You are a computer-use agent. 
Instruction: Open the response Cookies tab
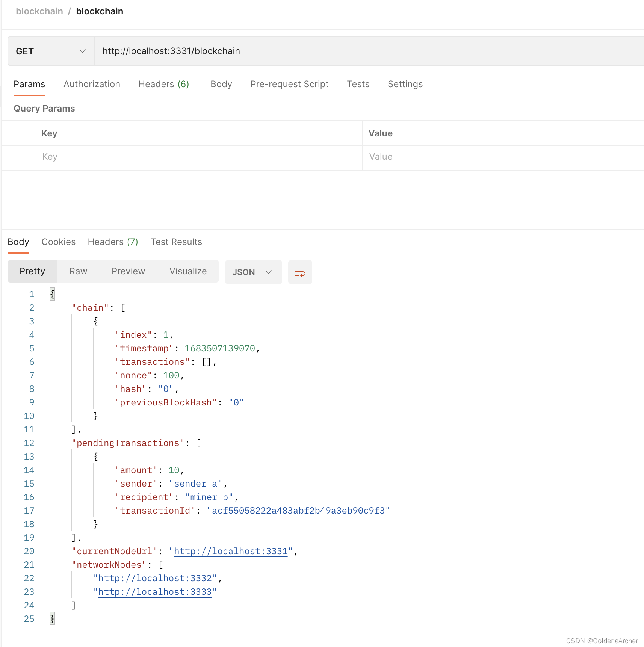pyautogui.click(x=58, y=242)
